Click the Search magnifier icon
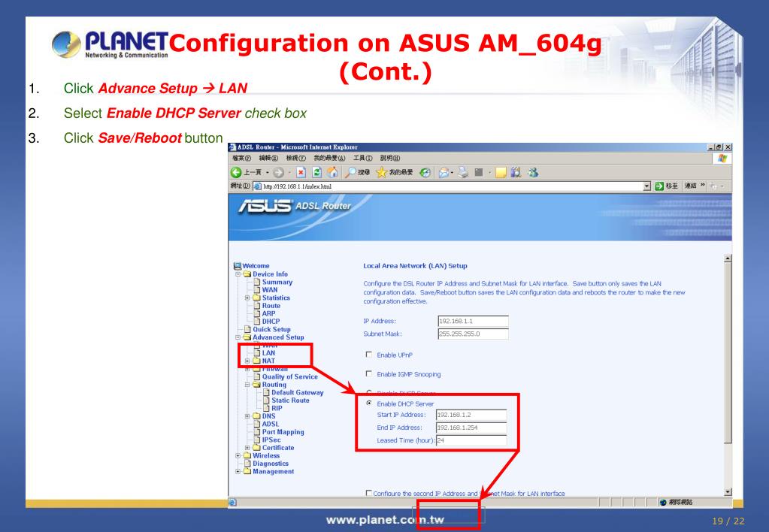 [350, 172]
